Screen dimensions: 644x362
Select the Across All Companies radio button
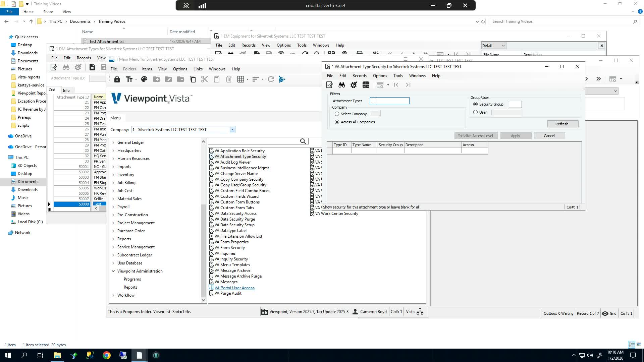(x=337, y=122)
